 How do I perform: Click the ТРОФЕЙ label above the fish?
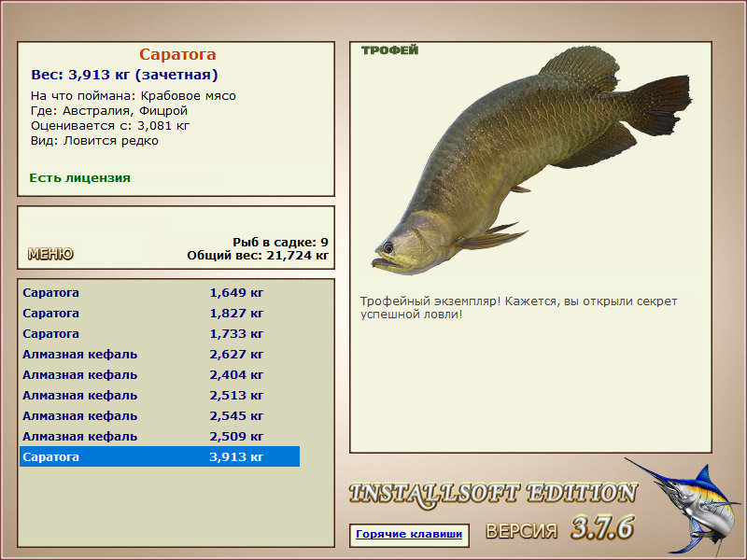point(389,50)
